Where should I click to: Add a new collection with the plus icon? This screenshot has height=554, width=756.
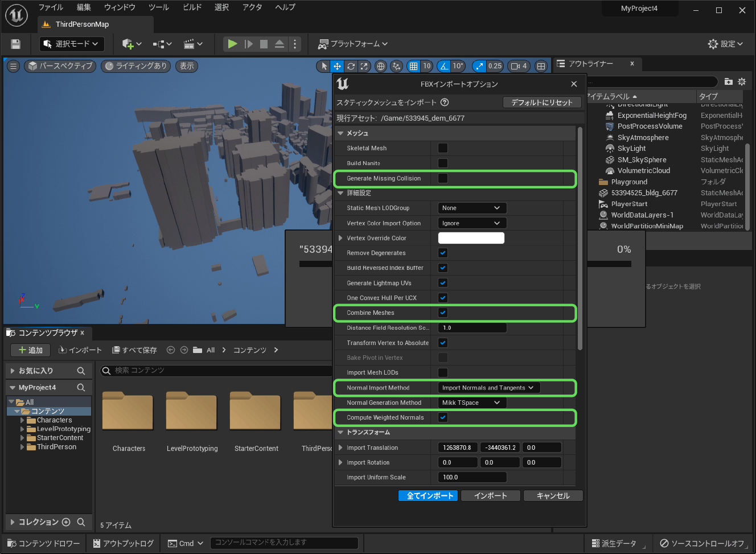66,522
